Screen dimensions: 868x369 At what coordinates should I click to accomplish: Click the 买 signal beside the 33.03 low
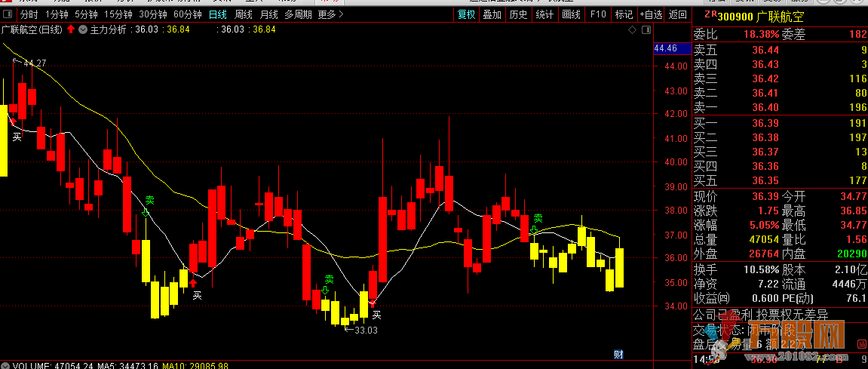(x=376, y=315)
